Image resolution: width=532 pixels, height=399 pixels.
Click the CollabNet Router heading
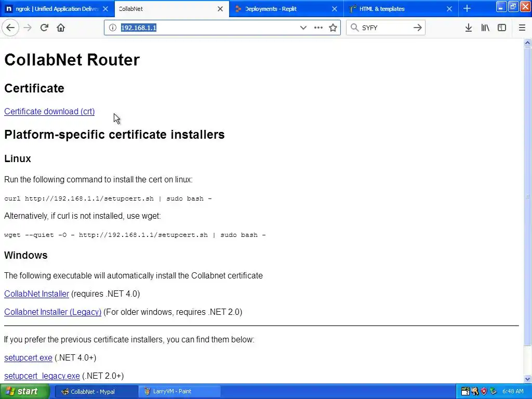pyautogui.click(x=72, y=60)
